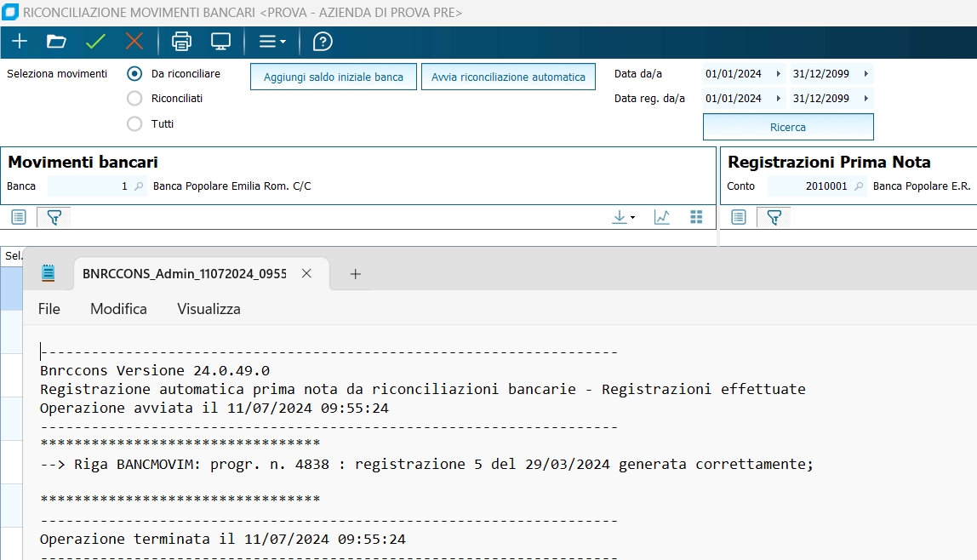Viewport: 977px width, 560px height.
Task: Click the Conto lookup magnifier icon
Action: tap(859, 186)
